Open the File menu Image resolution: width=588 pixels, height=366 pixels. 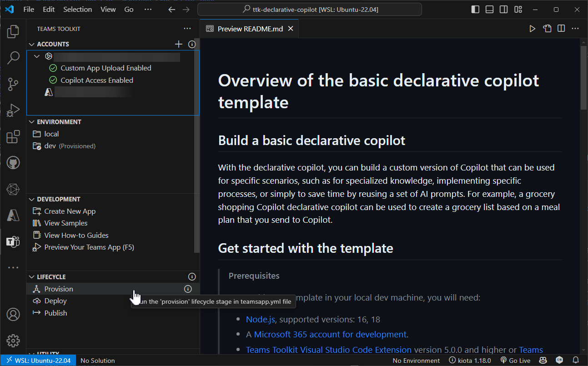point(29,10)
